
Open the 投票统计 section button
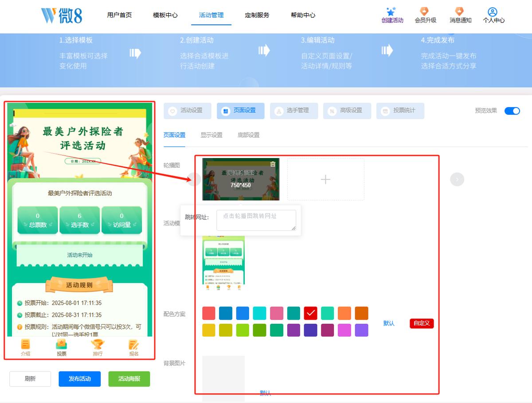pyautogui.click(x=400, y=111)
